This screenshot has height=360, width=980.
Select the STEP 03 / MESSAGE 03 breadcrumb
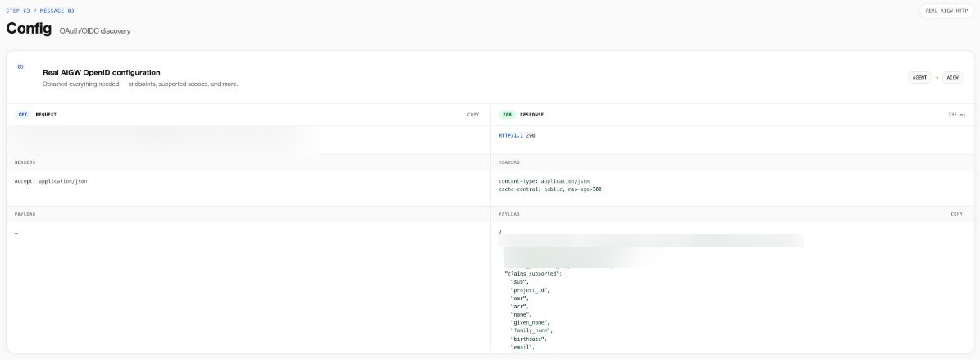click(x=40, y=11)
